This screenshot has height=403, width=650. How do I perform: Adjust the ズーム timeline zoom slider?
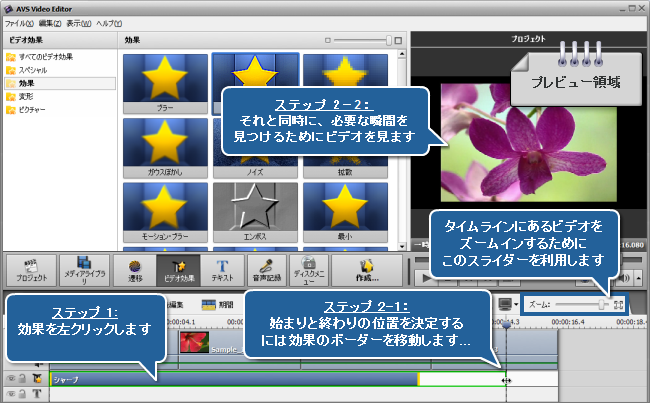click(601, 305)
